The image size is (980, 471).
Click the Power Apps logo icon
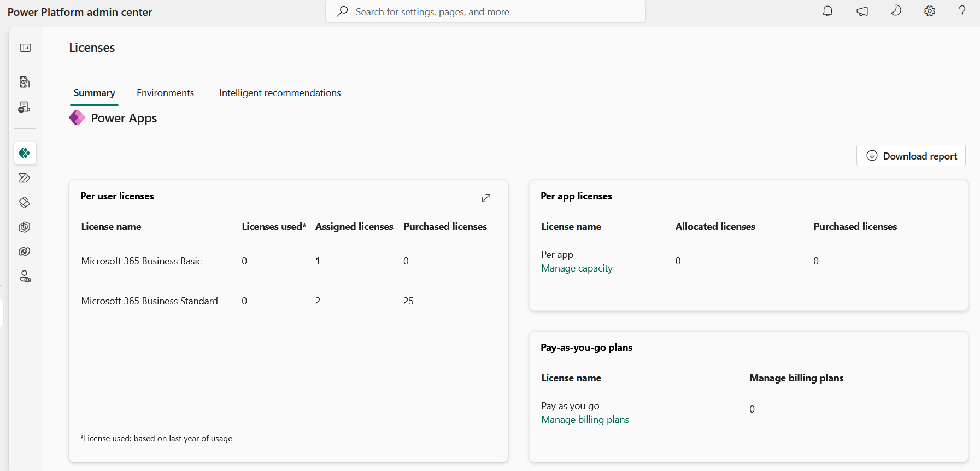pyautogui.click(x=77, y=118)
